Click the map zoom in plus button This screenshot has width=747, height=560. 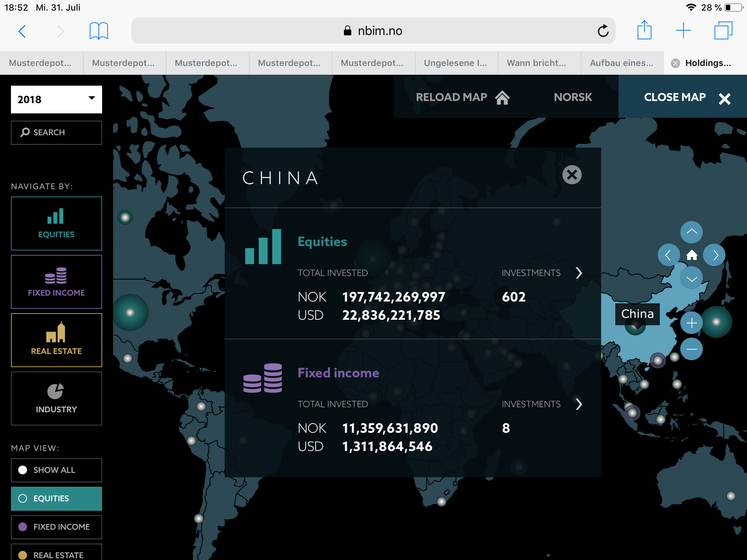click(692, 323)
